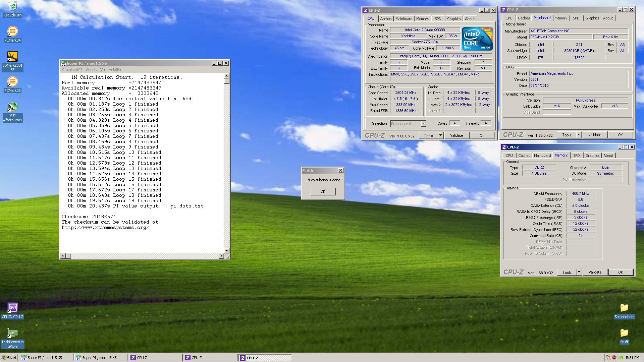
Task: Expand Tools dropdown arrow in CPU window
Action: pos(440,135)
